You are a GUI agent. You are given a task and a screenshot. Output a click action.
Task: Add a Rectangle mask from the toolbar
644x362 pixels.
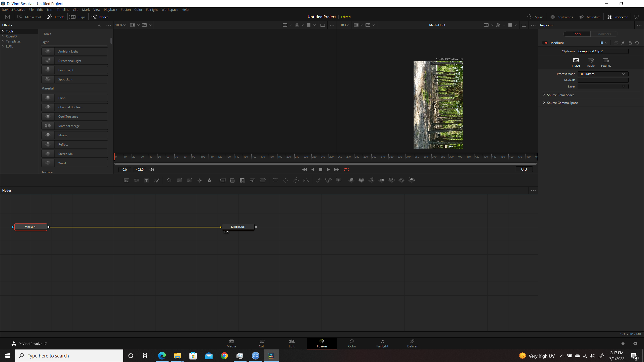click(x=275, y=180)
